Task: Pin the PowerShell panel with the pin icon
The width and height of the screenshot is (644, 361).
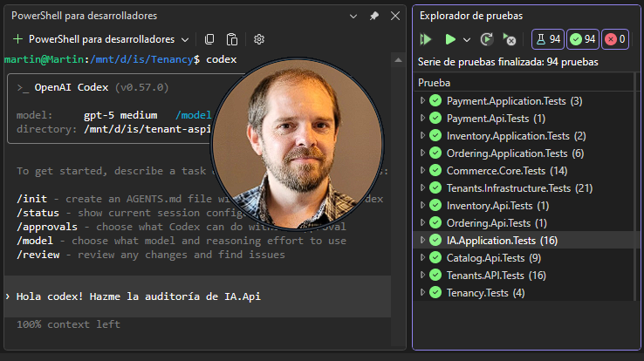Action: click(x=373, y=16)
